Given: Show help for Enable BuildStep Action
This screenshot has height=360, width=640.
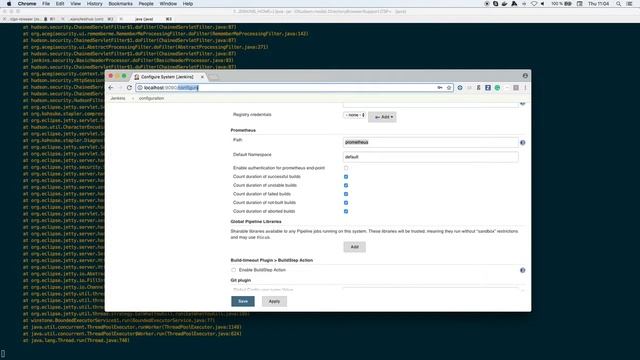Looking at the screenshot, I should coord(522,270).
